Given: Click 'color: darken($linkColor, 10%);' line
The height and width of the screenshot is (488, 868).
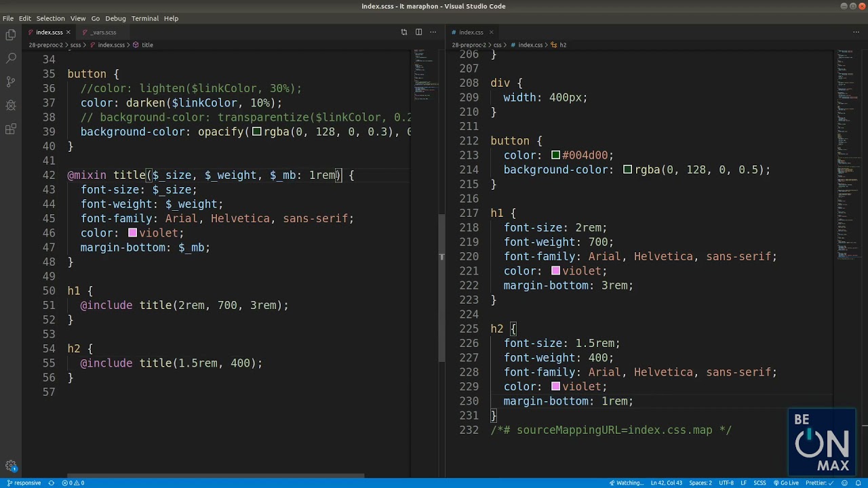Looking at the screenshot, I should pos(181,103).
